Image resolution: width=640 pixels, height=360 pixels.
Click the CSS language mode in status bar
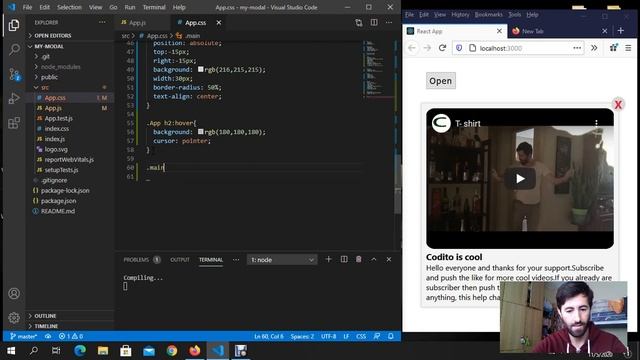pyautogui.click(x=361, y=336)
